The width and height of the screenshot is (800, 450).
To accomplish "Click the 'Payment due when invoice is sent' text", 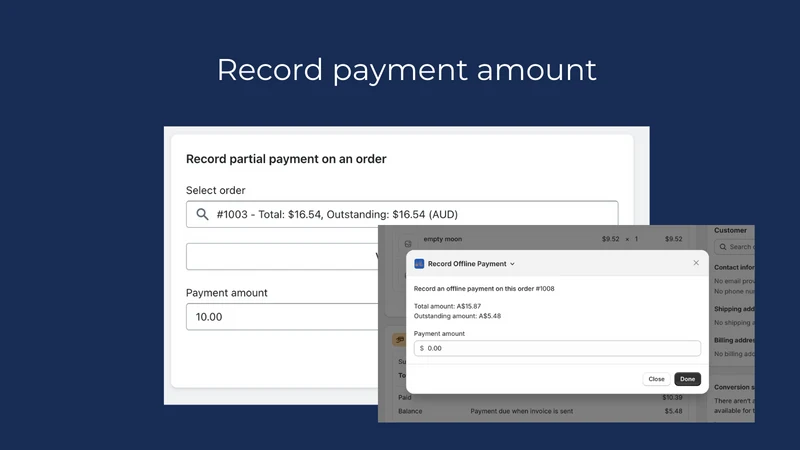I will coord(521,411).
